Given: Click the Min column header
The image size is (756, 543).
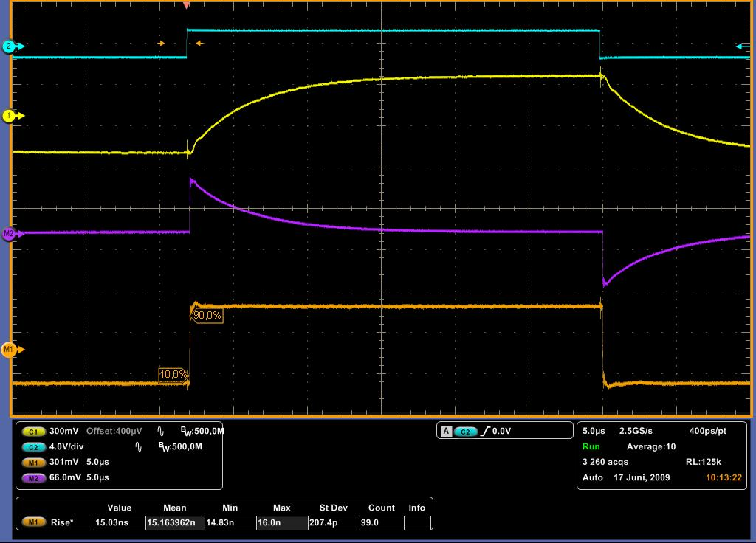Looking at the screenshot, I should 230,508.
